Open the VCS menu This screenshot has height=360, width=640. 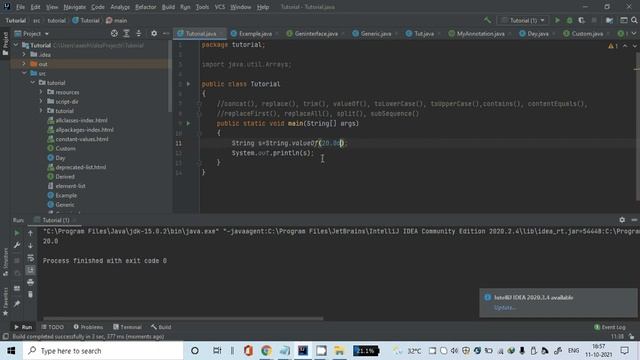pyautogui.click(x=220, y=7)
